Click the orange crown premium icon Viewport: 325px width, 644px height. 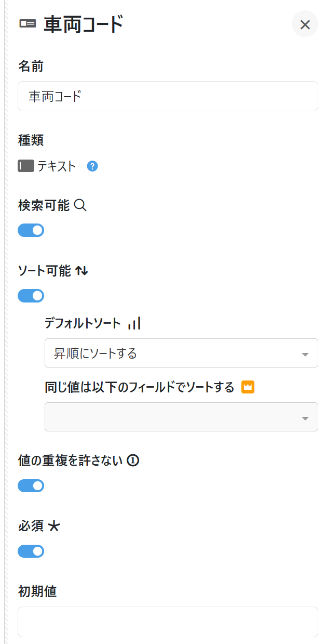[248, 387]
